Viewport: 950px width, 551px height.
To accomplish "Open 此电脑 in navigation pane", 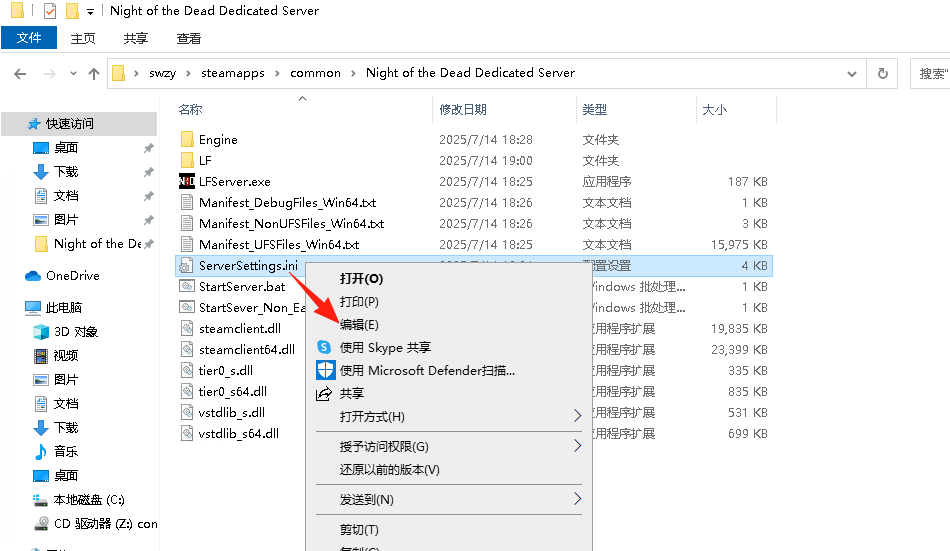I will pyautogui.click(x=53, y=308).
